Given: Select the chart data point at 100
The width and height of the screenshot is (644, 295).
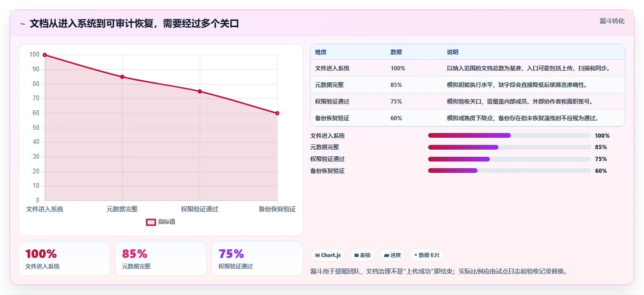Looking at the screenshot, I should tap(45, 55).
